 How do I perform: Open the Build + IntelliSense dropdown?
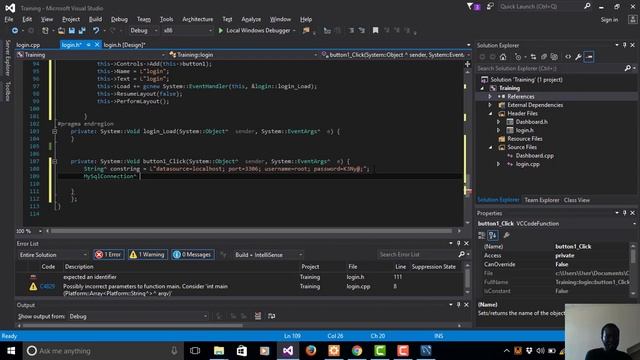click(268, 255)
